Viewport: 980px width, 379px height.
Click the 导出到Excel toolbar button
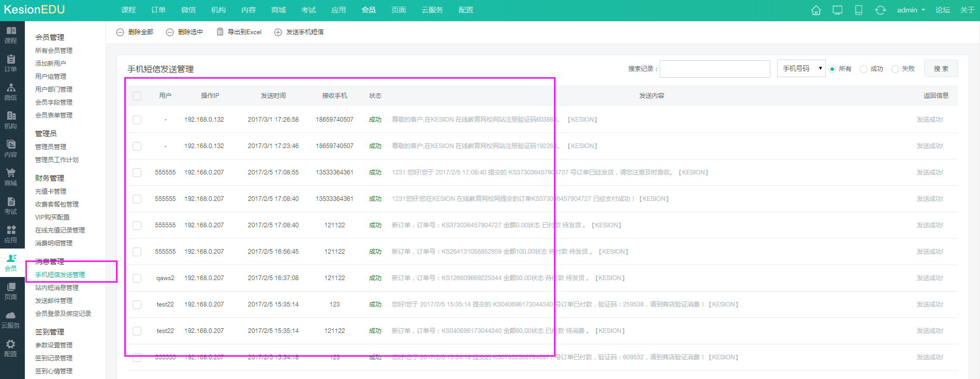(x=239, y=32)
